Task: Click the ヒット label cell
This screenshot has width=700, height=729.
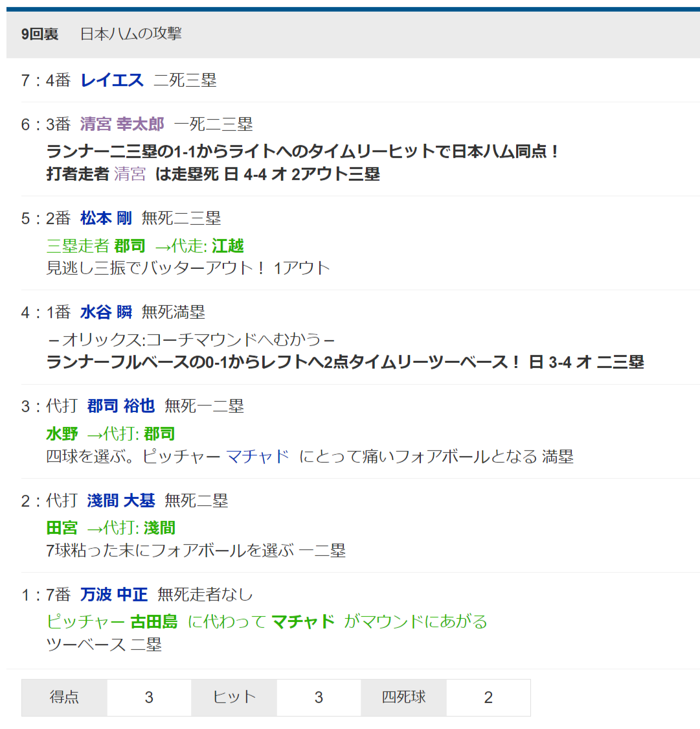Action: [234, 697]
